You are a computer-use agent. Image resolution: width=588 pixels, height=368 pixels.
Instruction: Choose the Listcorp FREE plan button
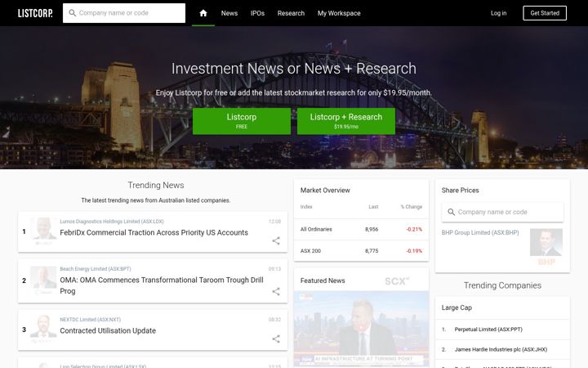(x=242, y=121)
